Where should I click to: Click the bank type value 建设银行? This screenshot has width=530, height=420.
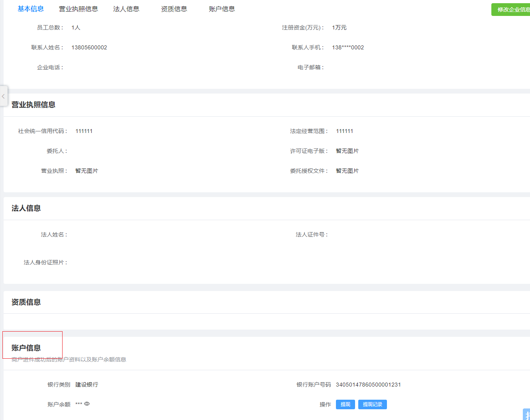pyautogui.click(x=86, y=385)
